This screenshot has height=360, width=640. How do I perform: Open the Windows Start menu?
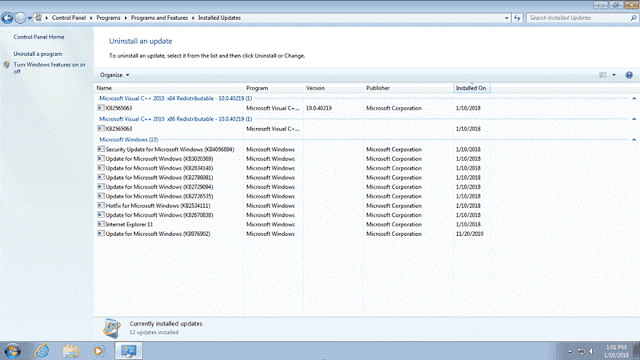click(x=12, y=351)
